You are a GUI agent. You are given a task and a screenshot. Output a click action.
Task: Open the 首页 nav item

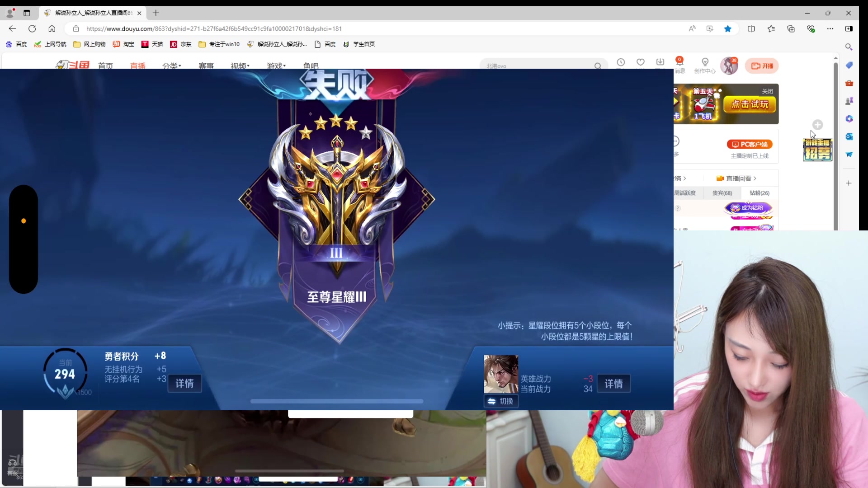pos(105,66)
